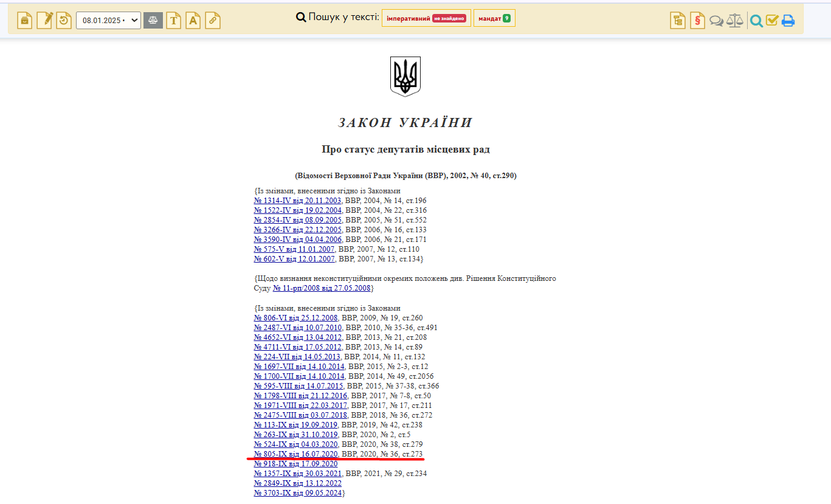This screenshot has height=504, width=831.
Task: Click the 'Відомості Верховної Ради України' citation line
Action: 405,176
